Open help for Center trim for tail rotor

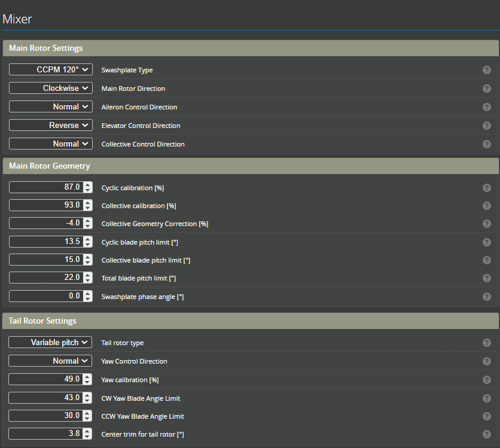[487, 434]
